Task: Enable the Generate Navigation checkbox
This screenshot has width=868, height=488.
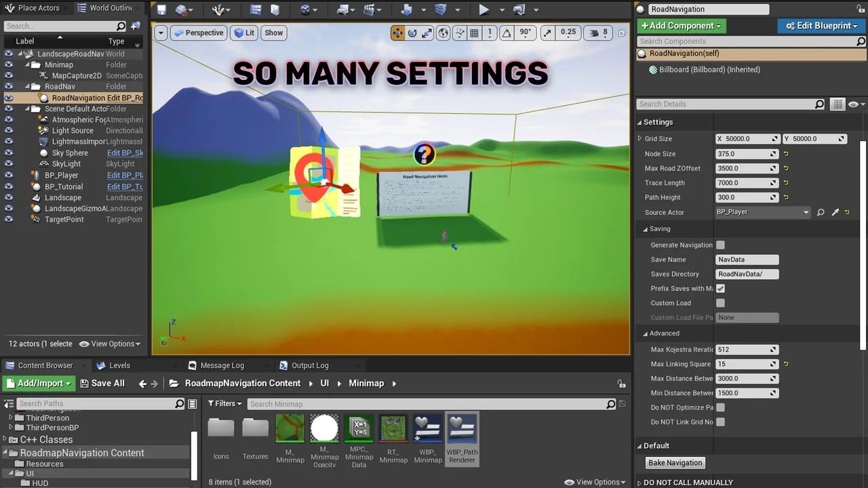Action: (x=720, y=245)
